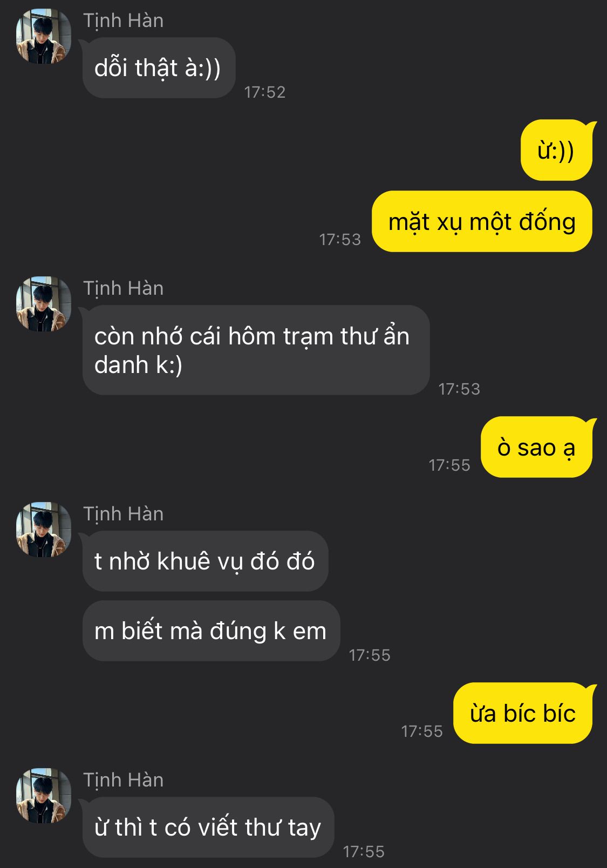Image resolution: width=607 pixels, height=868 pixels.
Task: Tap the avatar next to "ừ thì t có viết thư tay"
Action: pyautogui.click(x=43, y=796)
